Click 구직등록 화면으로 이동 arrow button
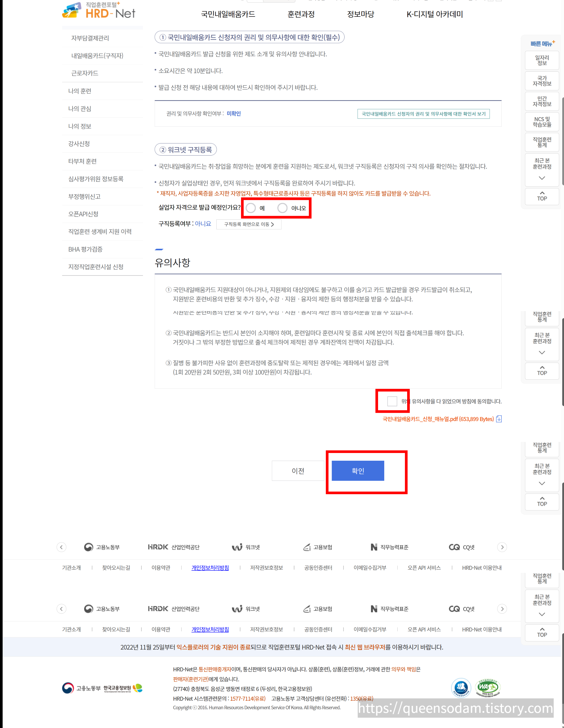The width and height of the screenshot is (564, 728). coord(249,224)
